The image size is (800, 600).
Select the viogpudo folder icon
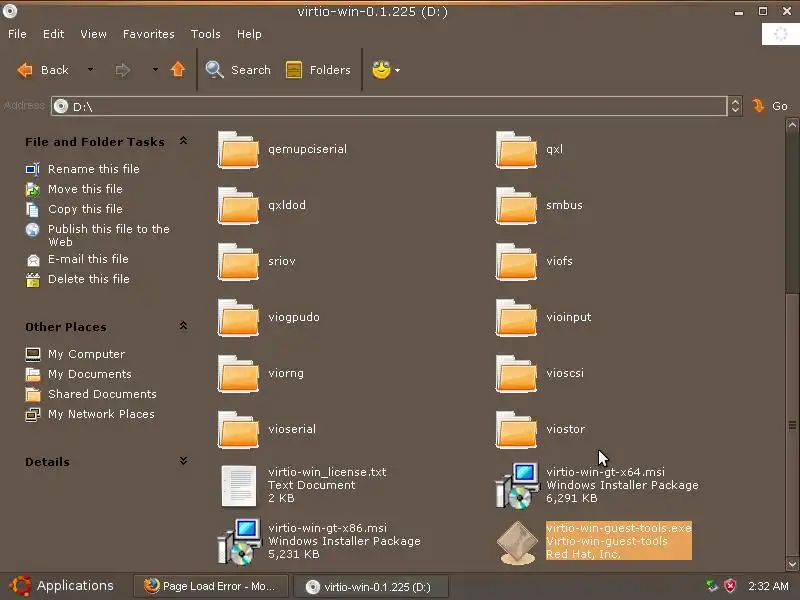238,318
